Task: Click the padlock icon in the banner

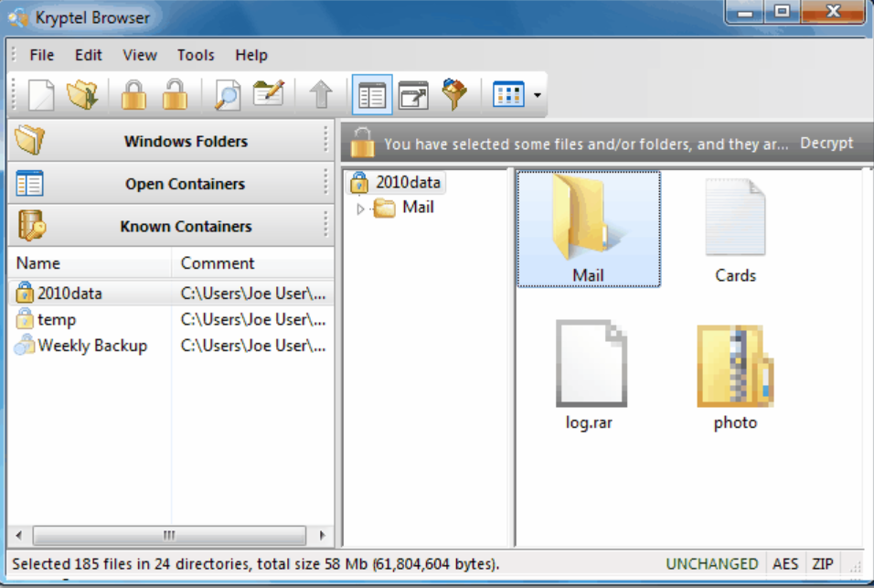Action: pyautogui.click(x=362, y=143)
